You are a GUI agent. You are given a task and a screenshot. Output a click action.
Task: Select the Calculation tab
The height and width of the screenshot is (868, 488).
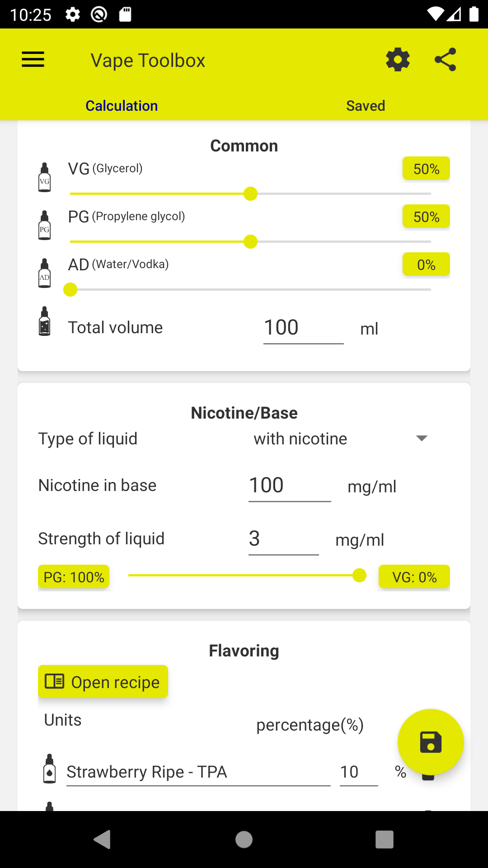click(x=122, y=106)
